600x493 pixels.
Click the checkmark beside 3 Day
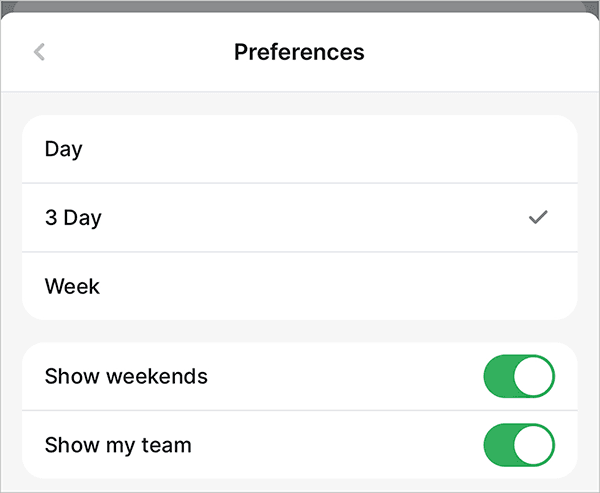coord(538,217)
